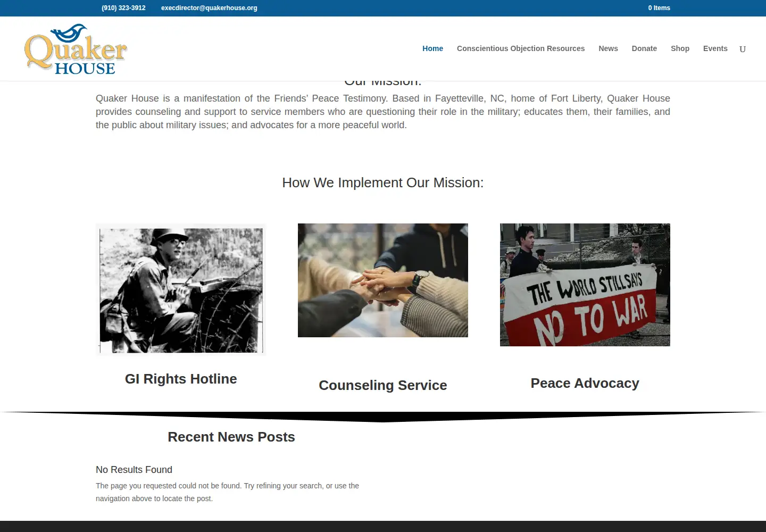766x532 pixels.
Task: Click the Counseling Service hands photo
Action: coord(383,280)
